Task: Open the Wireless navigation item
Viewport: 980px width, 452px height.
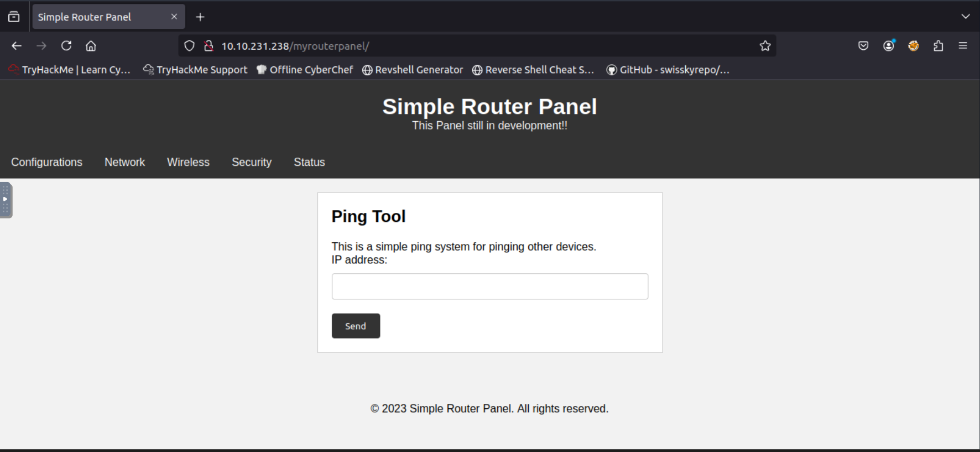Action: 188,162
